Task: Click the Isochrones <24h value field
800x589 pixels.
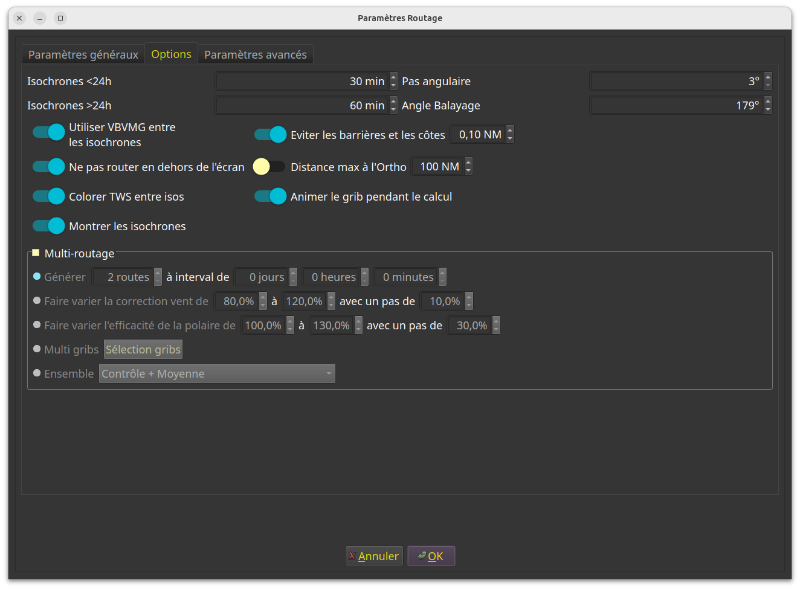Action: pyautogui.click(x=301, y=81)
